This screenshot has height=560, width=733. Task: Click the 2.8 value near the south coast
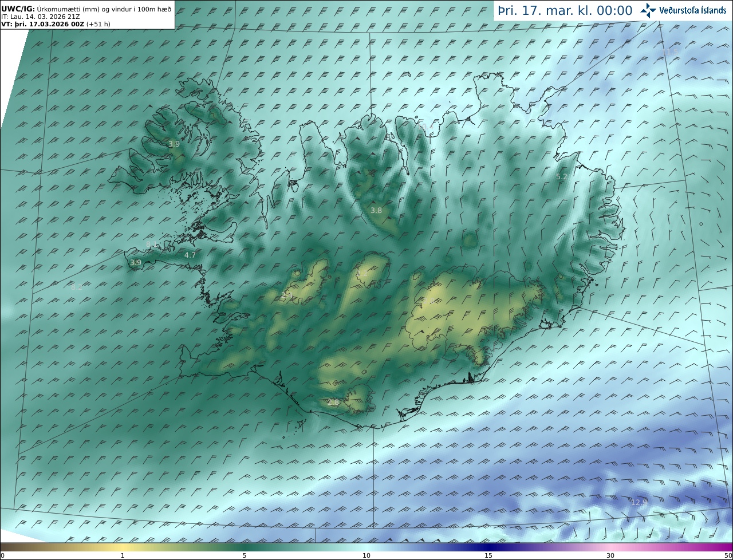coord(333,403)
